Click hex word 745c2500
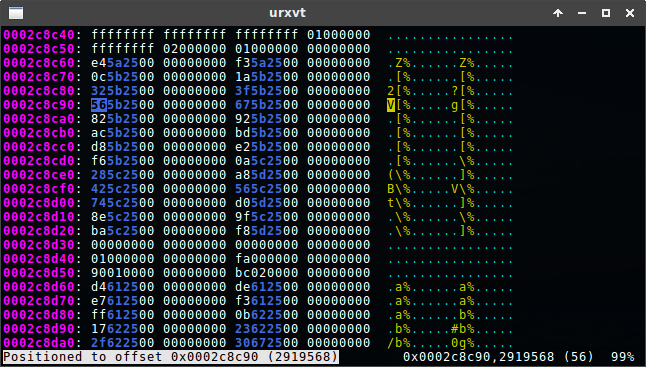This screenshot has height=367, width=646. [x=123, y=203]
